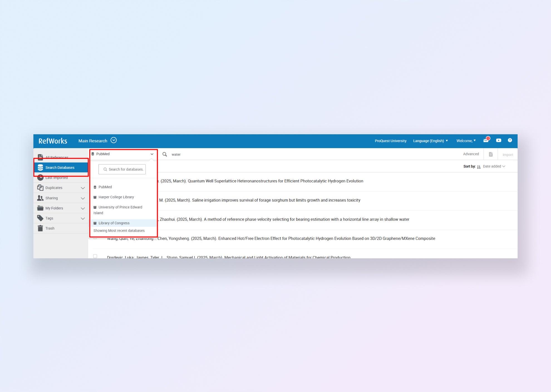Tick checkbox for Dordevic reference
Image resolution: width=551 pixels, height=392 pixels.
[x=95, y=256]
